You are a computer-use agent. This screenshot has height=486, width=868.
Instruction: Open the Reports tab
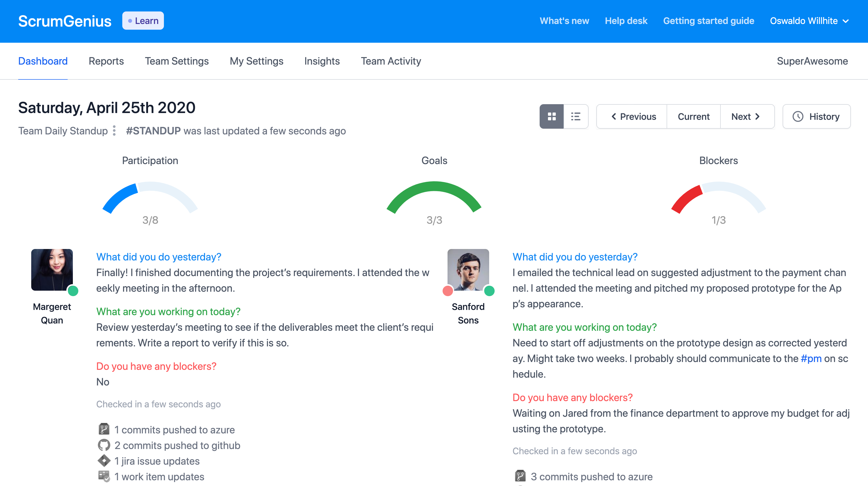coord(106,61)
